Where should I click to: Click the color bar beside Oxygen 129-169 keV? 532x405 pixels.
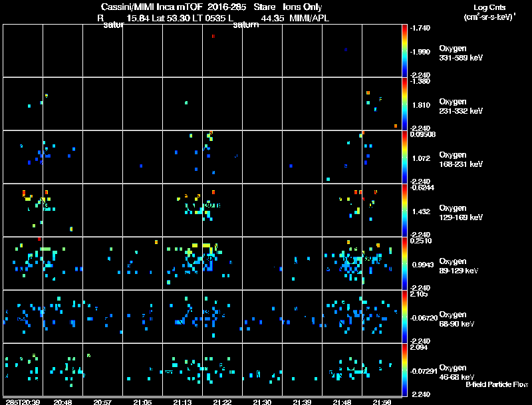[x=404, y=210]
